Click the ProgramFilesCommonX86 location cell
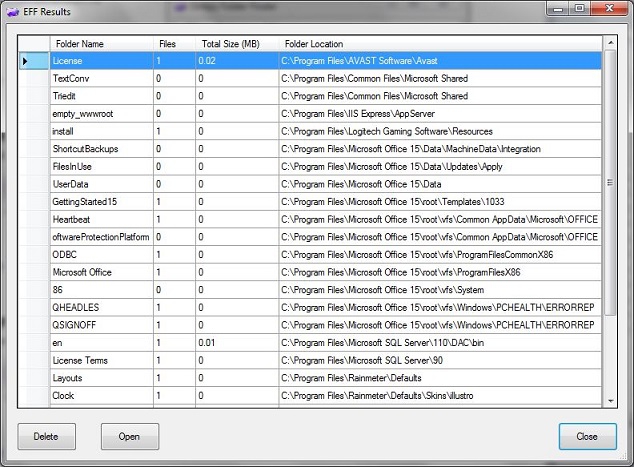The image size is (634, 467). [440, 255]
